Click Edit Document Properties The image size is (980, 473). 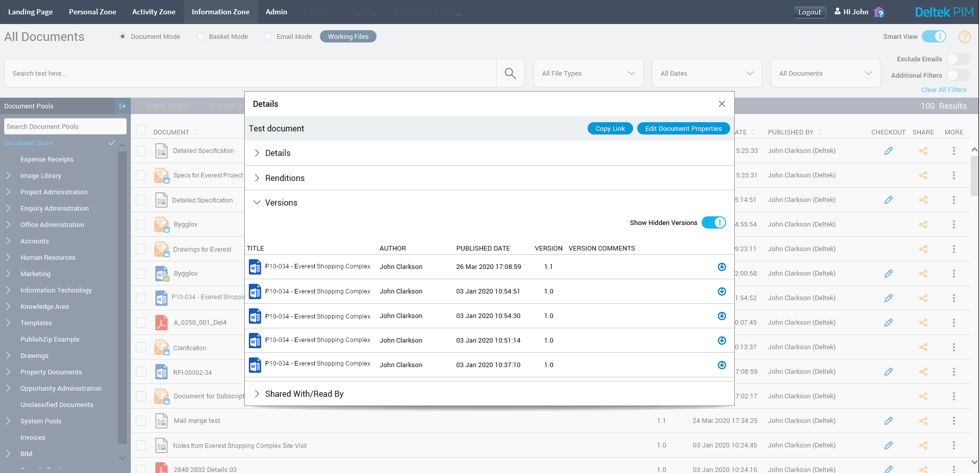pyautogui.click(x=683, y=128)
